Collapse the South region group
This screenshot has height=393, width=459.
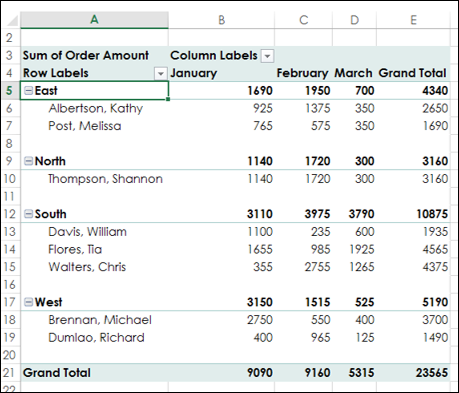(x=29, y=214)
